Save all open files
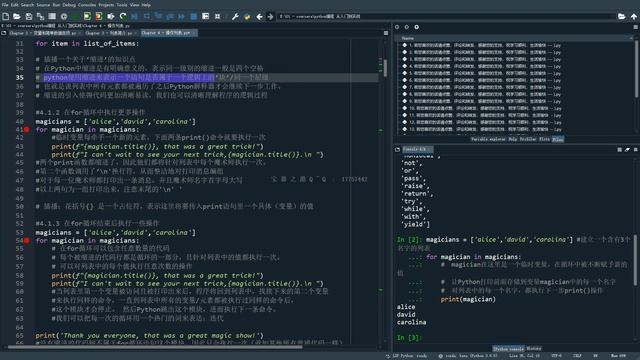The width and height of the screenshot is (640, 360). (x=40, y=16)
